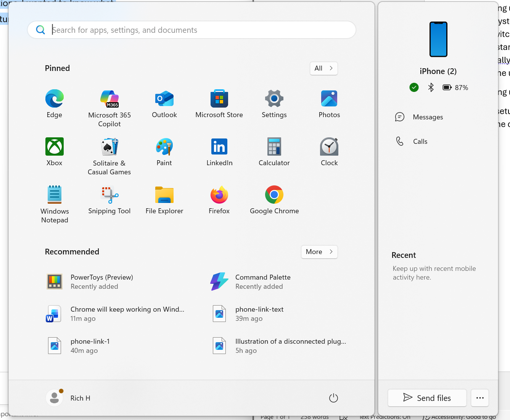The width and height of the screenshot is (510, 420).
Task: Open the Snipping Tool
Action: point(109,200)
